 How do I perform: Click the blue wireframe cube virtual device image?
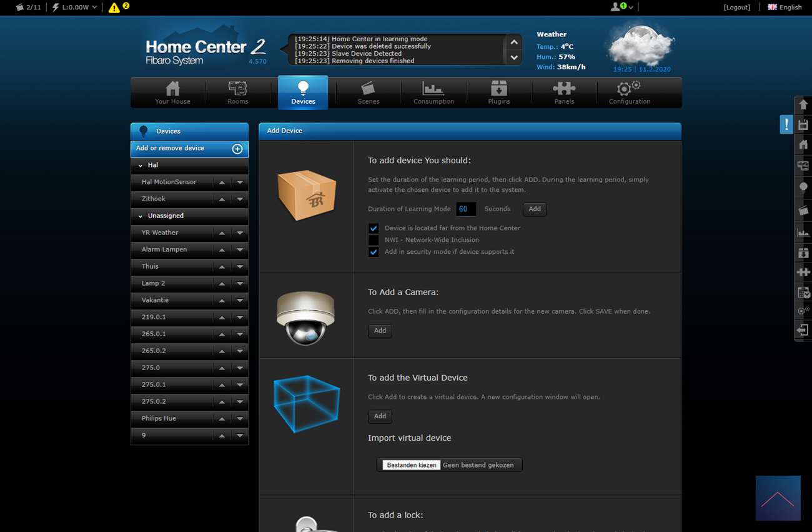coord(306,403)
